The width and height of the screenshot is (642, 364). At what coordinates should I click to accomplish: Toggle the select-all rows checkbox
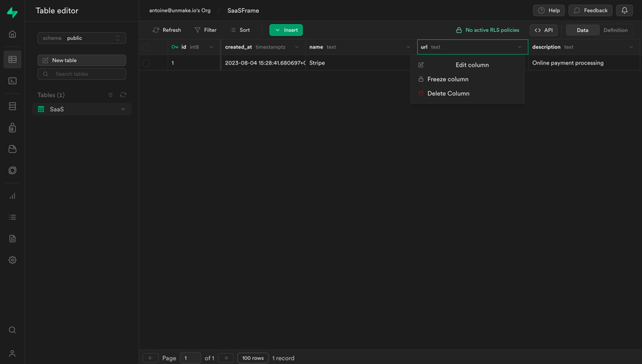tap(146, 48)
